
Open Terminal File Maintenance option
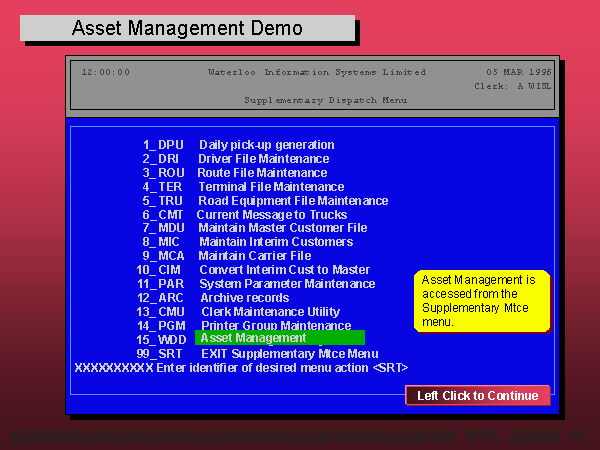tap(271, 187)
